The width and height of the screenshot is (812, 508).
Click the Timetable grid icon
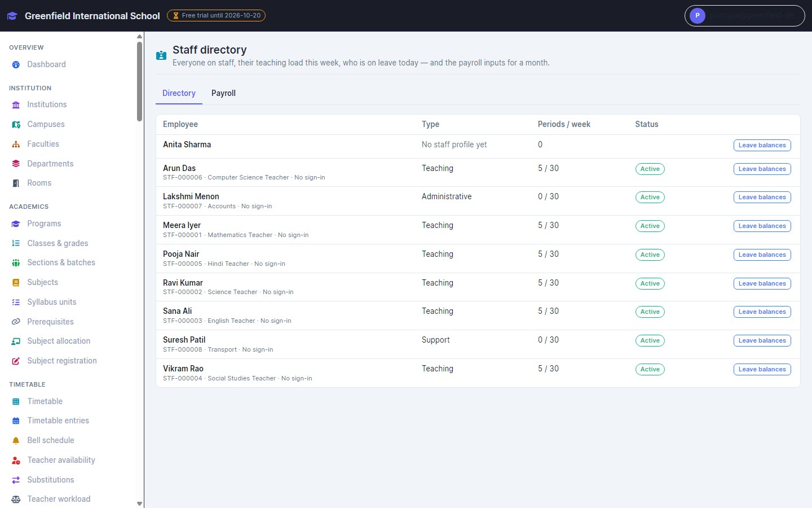click(x=16, y=402)
